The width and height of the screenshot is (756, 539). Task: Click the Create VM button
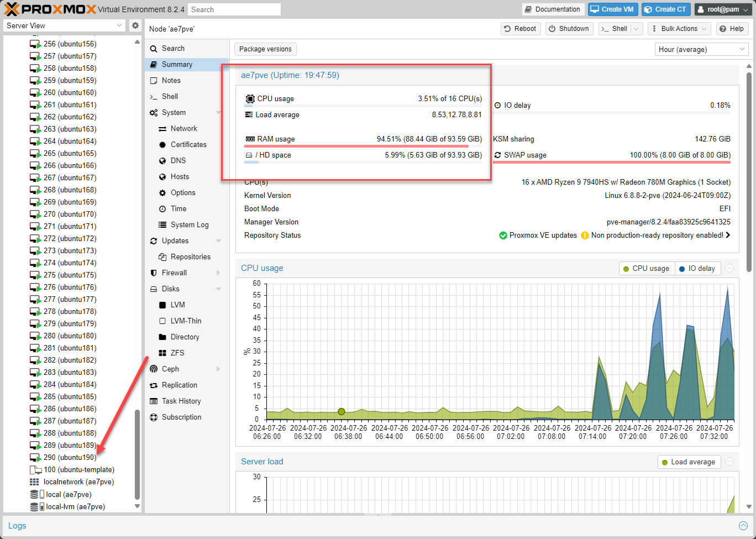tap(612, 9)
